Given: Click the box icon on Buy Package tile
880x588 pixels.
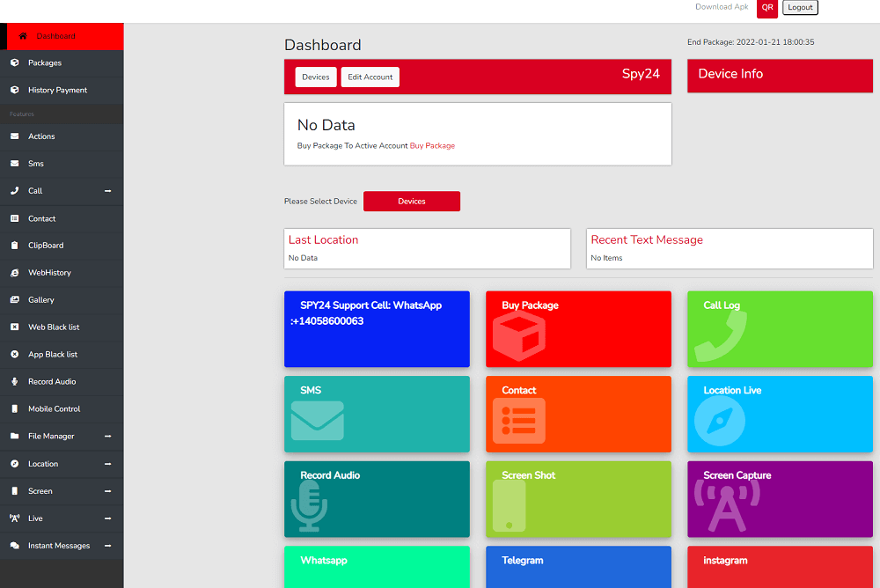Looking at the screenshot, I should coord(518,336).
